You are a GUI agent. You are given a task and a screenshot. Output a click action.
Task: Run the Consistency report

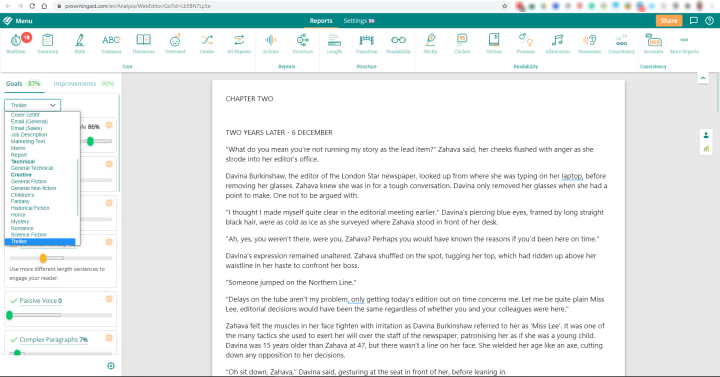[621, 44]
